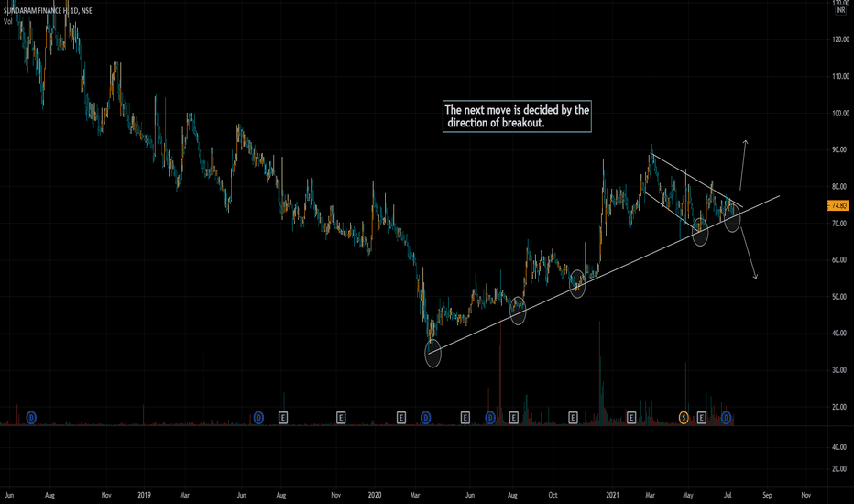Open the earnings E marker near Jun 2020

click(465, 418)
